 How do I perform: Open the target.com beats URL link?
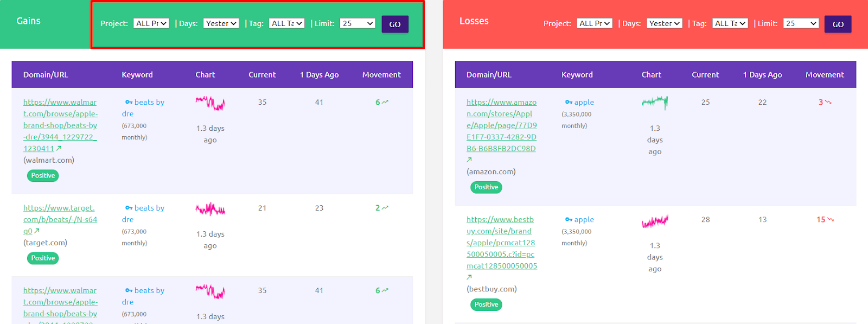[60, 219]
